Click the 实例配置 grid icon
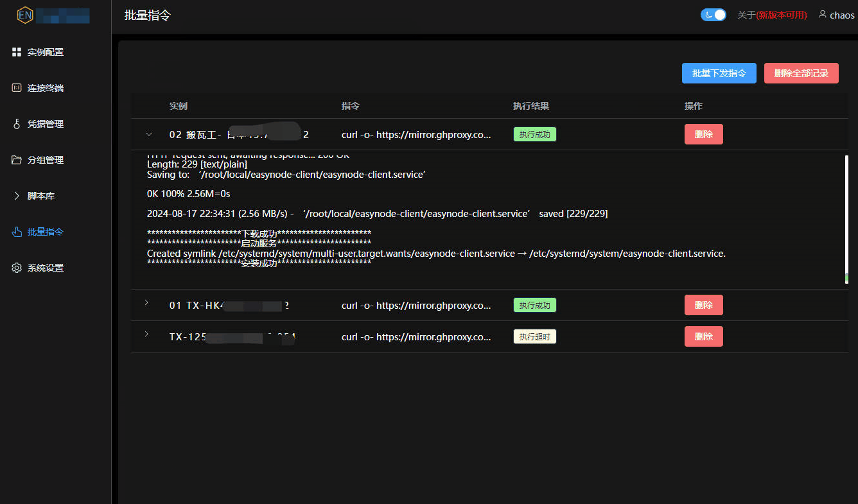The height and width of the screenshot is (504, 858). click(x=17, y=52)
